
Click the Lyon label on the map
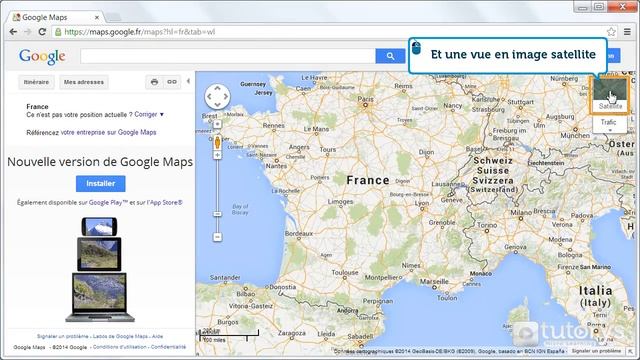(422, 202)
